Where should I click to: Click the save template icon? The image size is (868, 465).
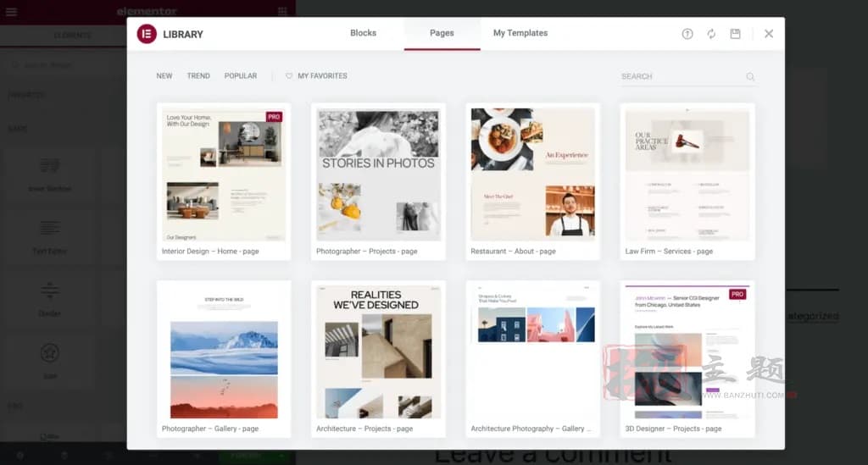coord(735,34)
